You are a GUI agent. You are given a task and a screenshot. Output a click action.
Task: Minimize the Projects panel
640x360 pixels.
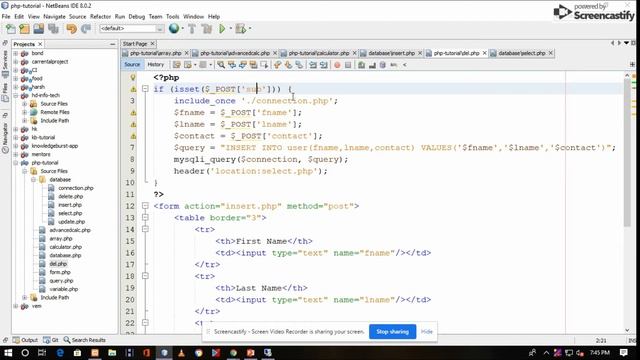113,44
